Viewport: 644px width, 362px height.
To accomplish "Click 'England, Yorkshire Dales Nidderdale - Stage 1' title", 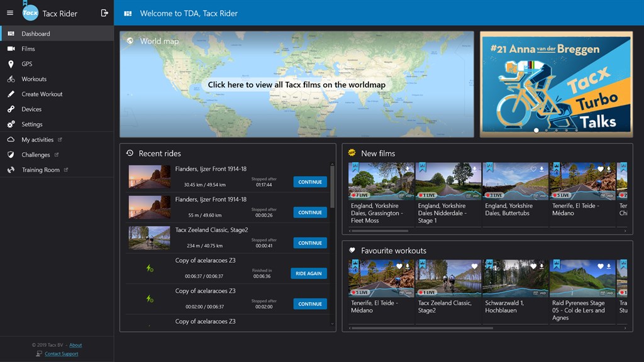I will click(x=442, y=213).
